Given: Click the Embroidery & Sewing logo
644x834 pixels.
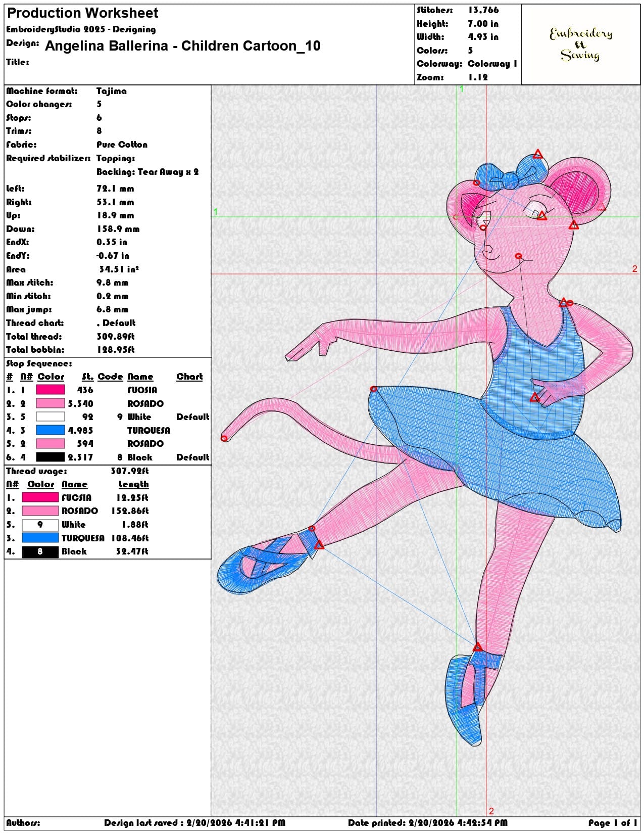Looking at the screenshot, I should (581, 44).
